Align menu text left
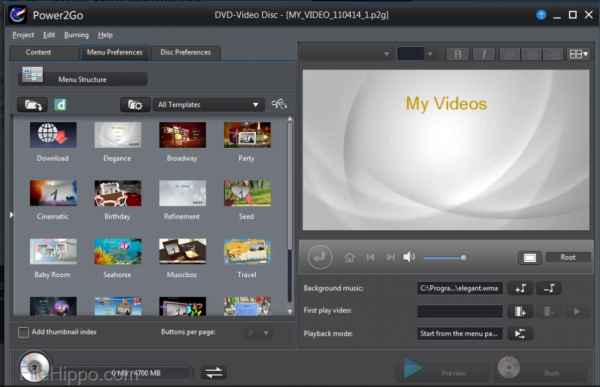 click(510, 54)
